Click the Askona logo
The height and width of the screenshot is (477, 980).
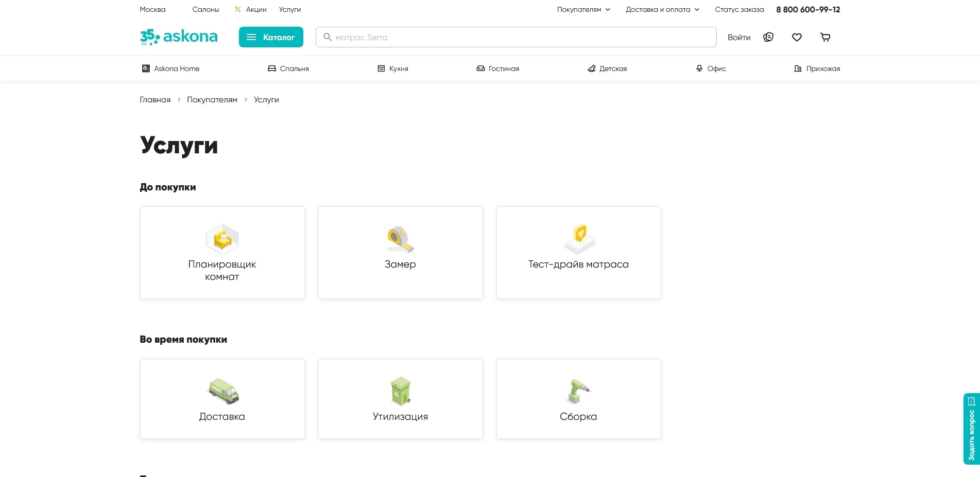[179, 37]
